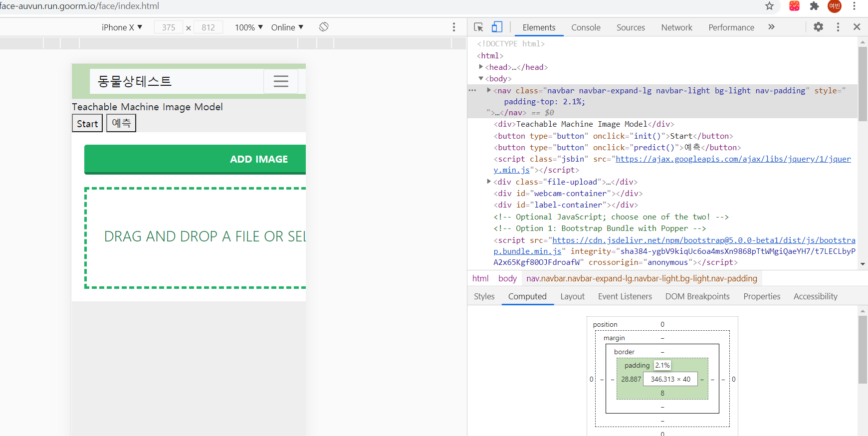
Task: Open the Properties pane tab
Action: [x=762, y=296]
